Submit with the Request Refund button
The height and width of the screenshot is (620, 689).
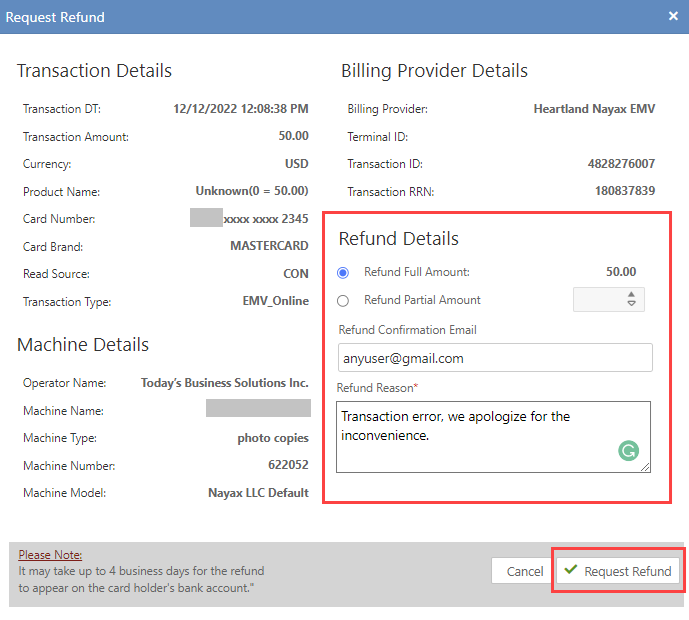tap(618, 571)
